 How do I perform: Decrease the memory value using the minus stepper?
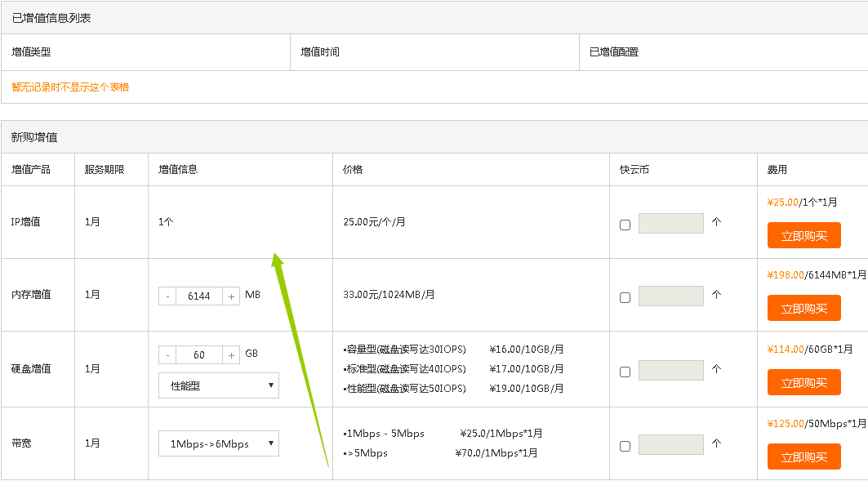click(x=168, y=296)
